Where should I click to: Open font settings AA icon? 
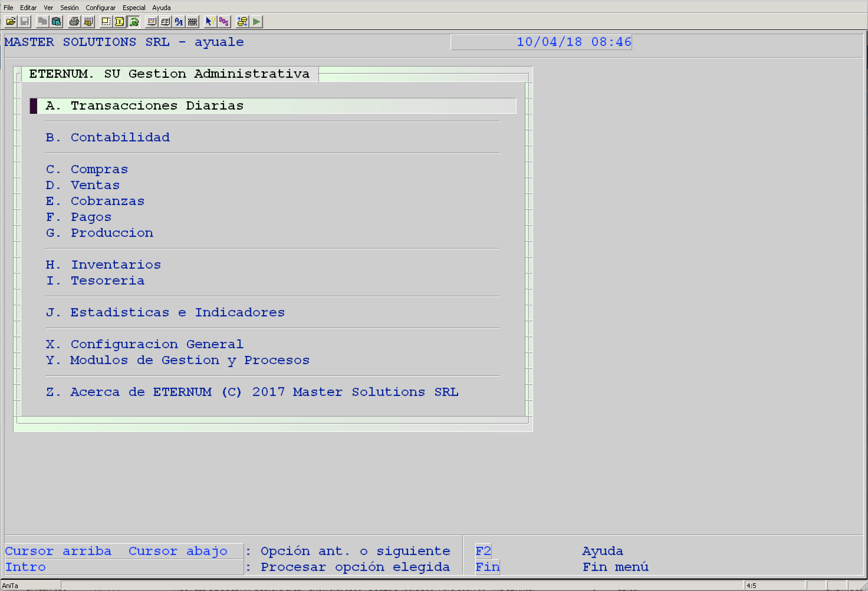(x=179, y=22)
